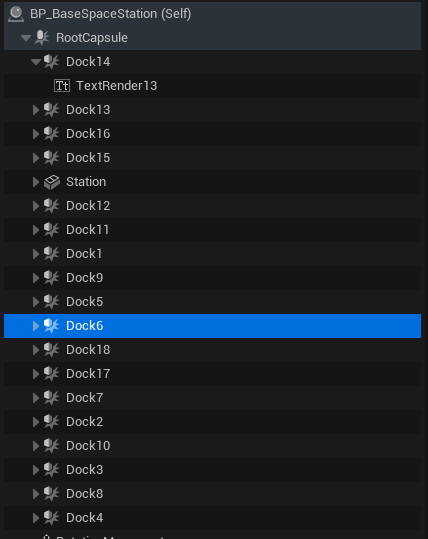Select the Dock11 component

coord(212,230)
